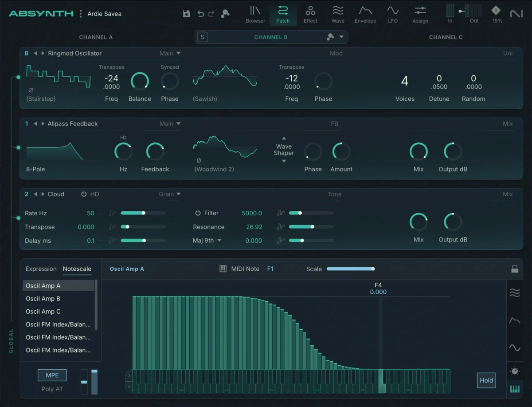Click the 8-Pole filter curve display
The width and height of the screenshot is (532, 407).
[x=55, y=151]
